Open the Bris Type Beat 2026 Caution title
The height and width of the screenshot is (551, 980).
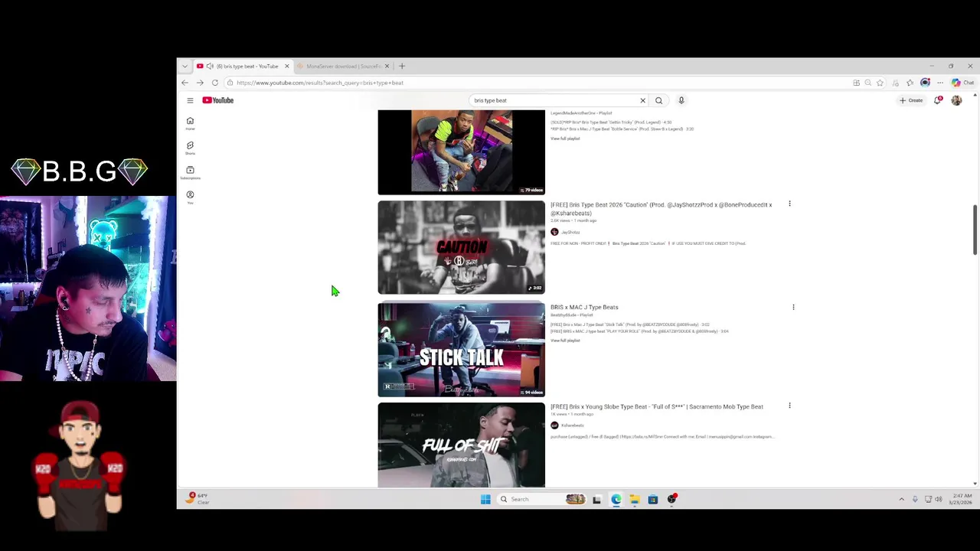tap(661, 208)
